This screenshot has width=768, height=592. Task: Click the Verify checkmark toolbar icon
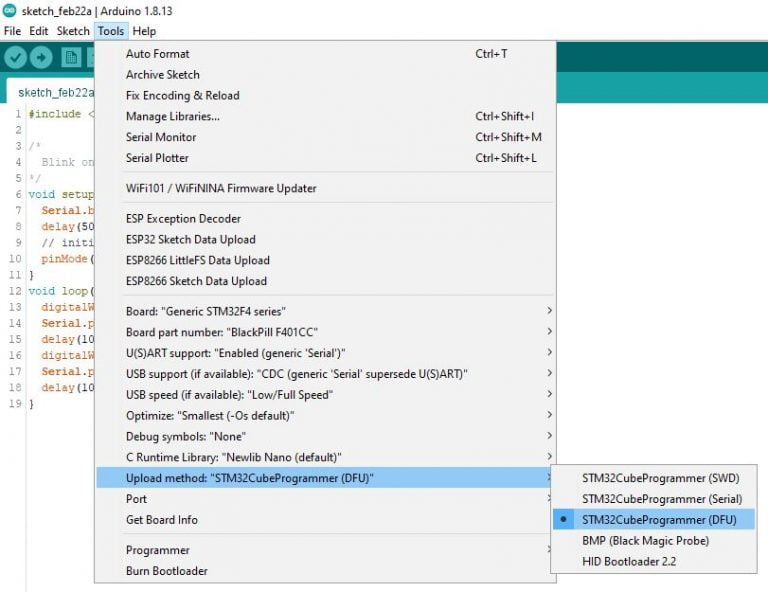[x=14, y=57]
